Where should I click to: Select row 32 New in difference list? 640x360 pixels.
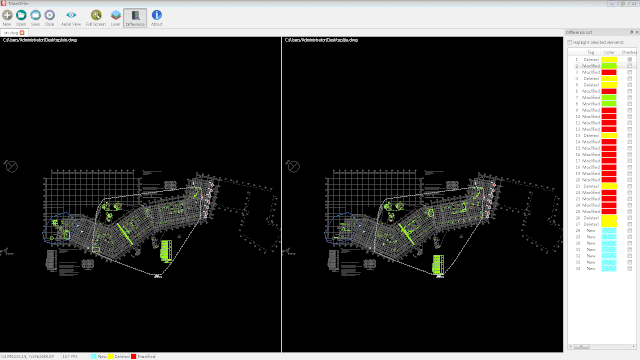point(602,256)
